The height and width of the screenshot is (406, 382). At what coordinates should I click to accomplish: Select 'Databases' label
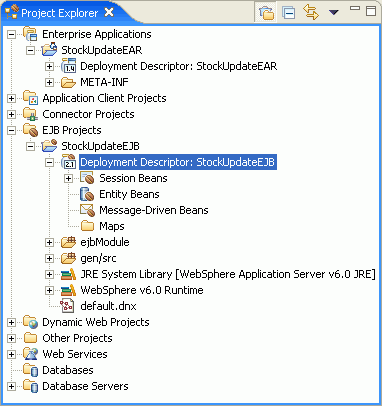[68, 370]
